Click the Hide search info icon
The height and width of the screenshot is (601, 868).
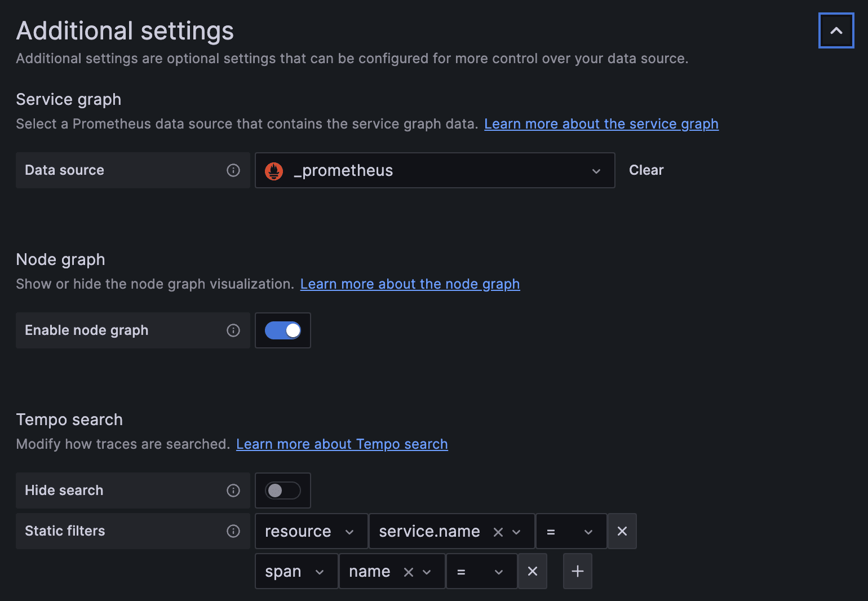[233, 490]
